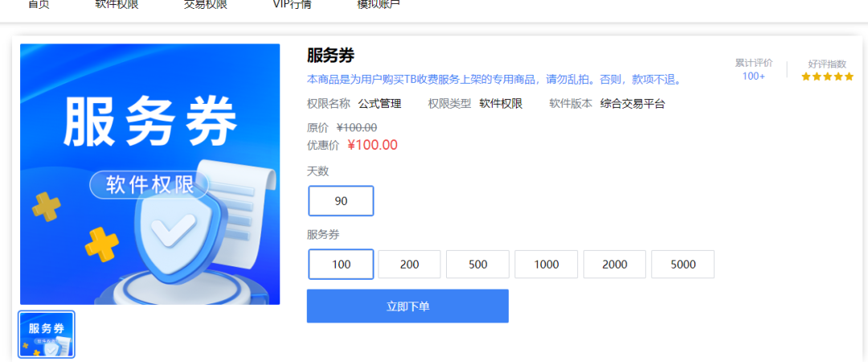Click the blue product notice text
Image resolution: width=868 pixels, height=362 pixels.
[493, 80]
